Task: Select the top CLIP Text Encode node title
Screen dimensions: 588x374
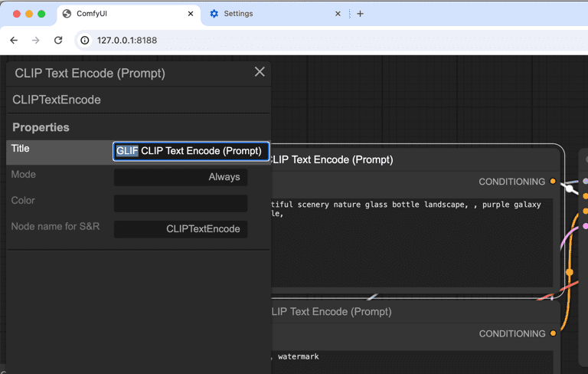Action: click(332, 159)
